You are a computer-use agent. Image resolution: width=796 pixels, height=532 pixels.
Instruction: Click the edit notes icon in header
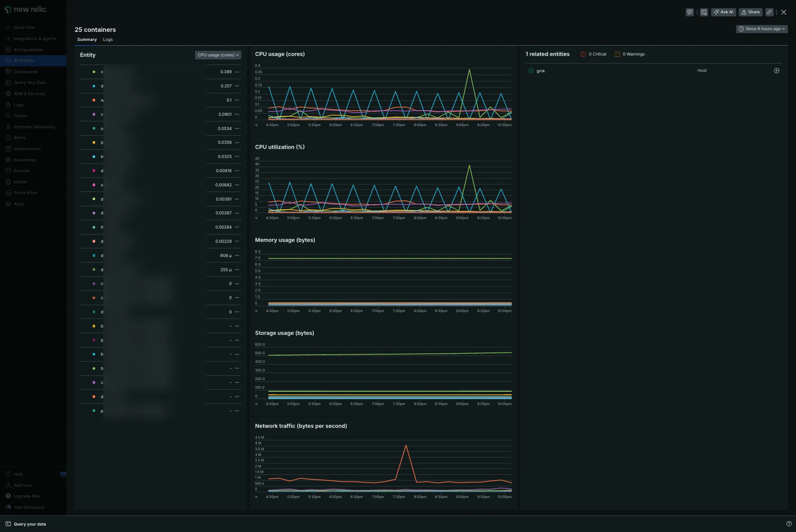pos(704,12)
